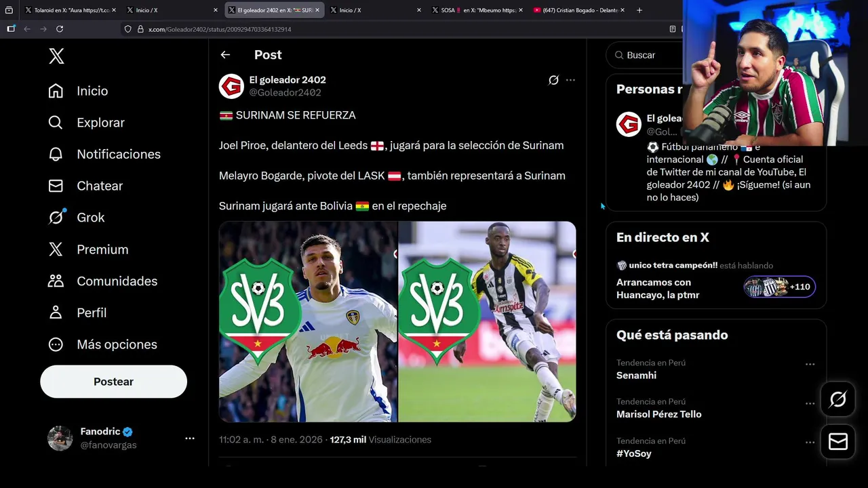
Task: Open the Senamhi trend
Action: click(x=636, y=375)
